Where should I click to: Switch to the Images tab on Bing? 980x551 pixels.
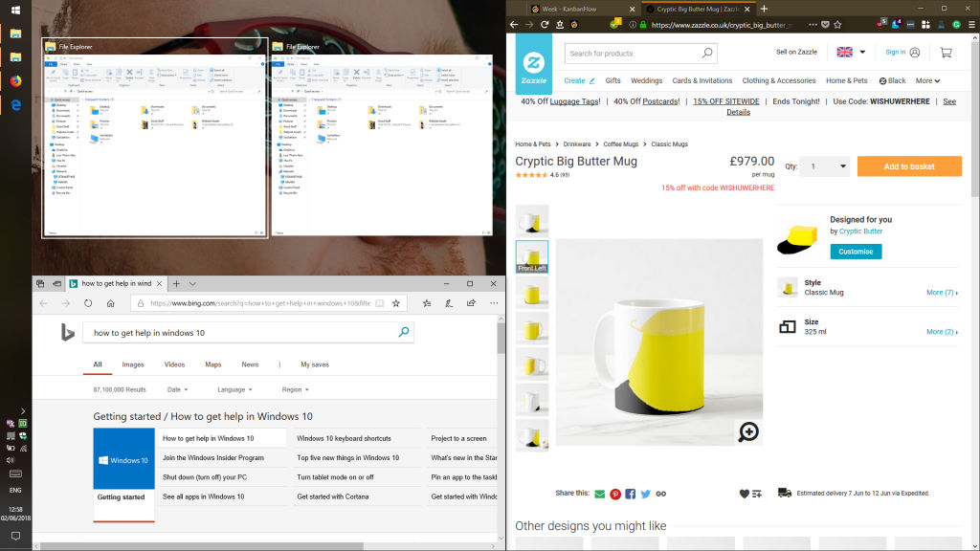(133, 364)
